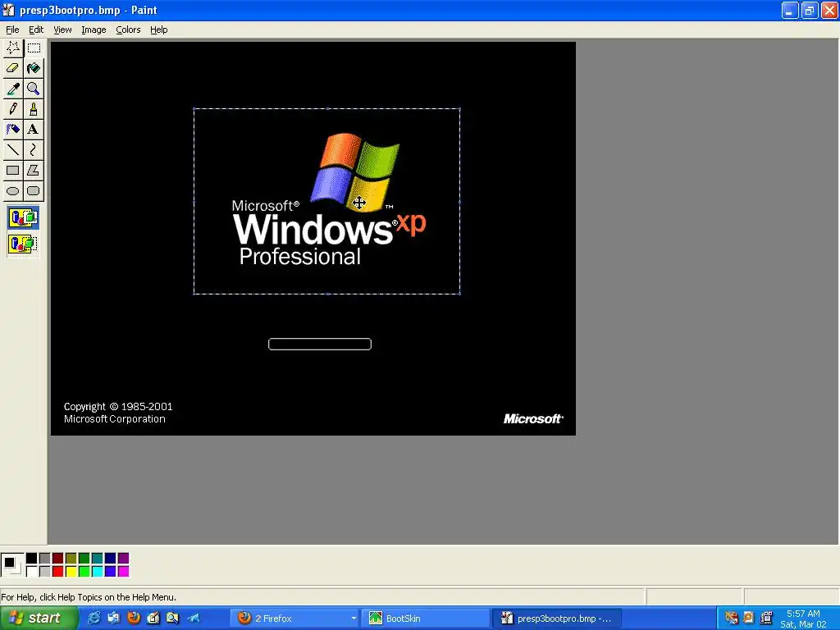This screenshot has height=630, width=840.
Task: Launch Internet Explorer from quick launch
Action: [x=94, y=618]
